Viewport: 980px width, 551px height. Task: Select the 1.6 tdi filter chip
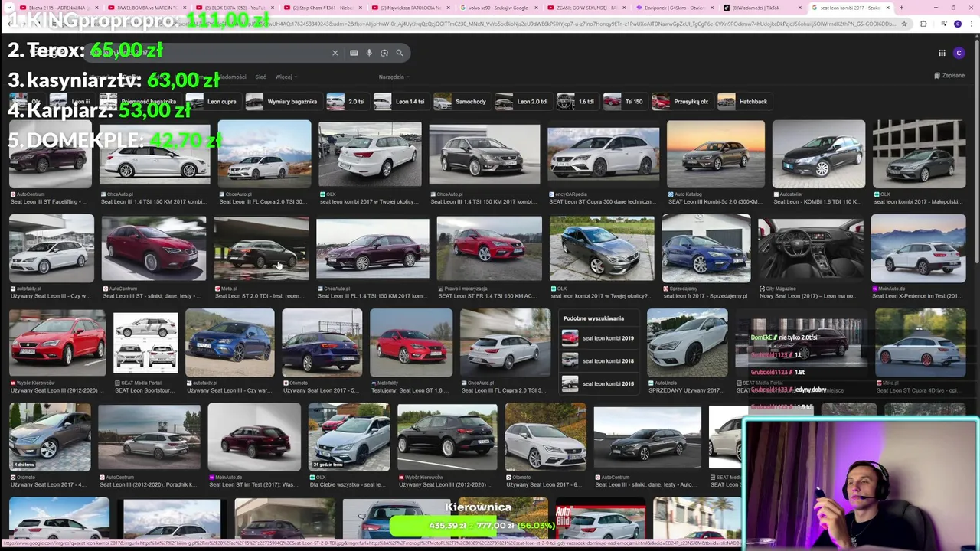pos(577,101)
